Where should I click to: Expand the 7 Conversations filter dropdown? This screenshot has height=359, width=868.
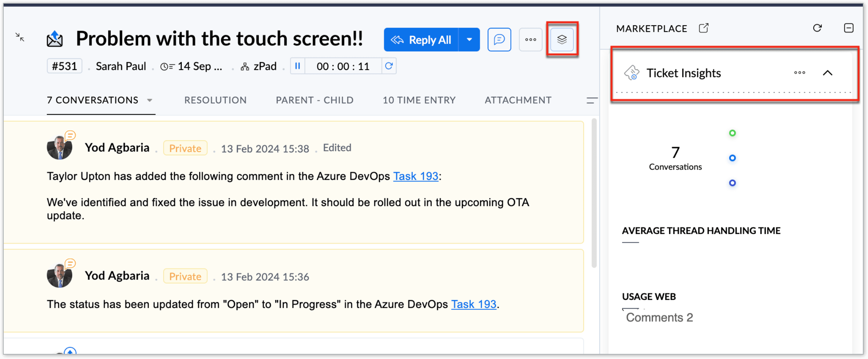coord(150,100)
